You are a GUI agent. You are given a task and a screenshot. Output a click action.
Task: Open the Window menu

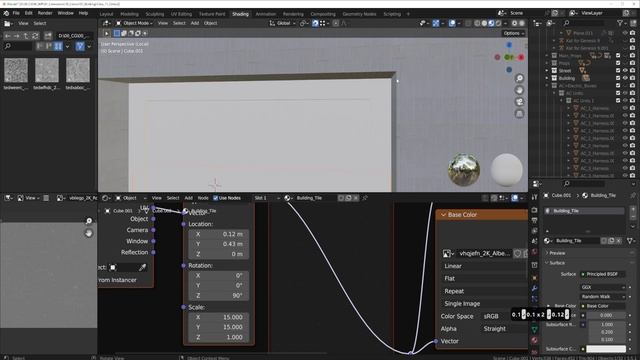65,13
